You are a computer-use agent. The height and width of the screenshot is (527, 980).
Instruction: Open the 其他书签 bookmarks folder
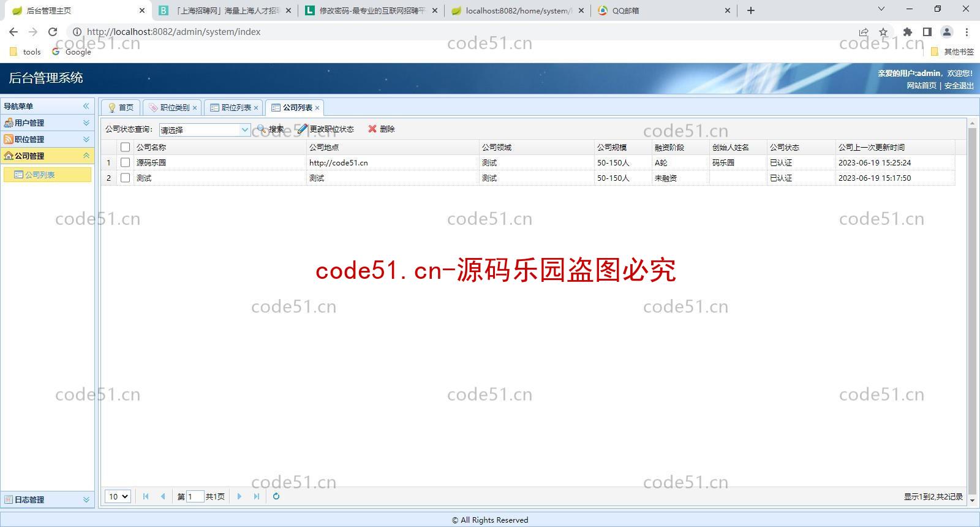(952, 52)
